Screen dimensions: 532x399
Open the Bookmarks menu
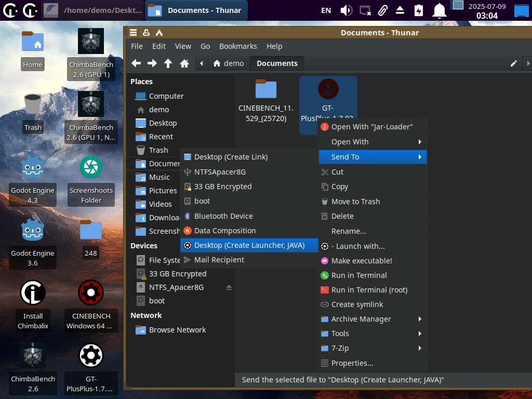point(238,46)
